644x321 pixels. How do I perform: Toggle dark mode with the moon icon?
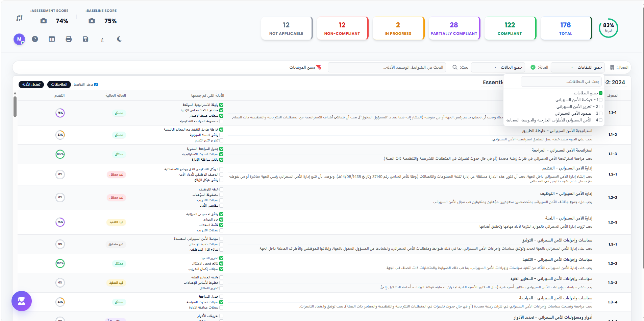pos(119,39)
